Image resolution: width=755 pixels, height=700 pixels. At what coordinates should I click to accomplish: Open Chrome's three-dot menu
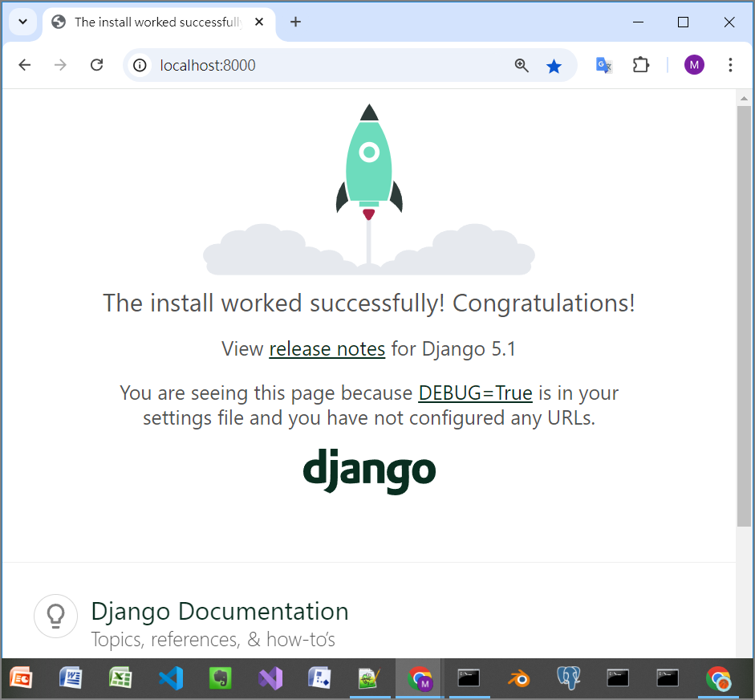(x=730, y=65)
